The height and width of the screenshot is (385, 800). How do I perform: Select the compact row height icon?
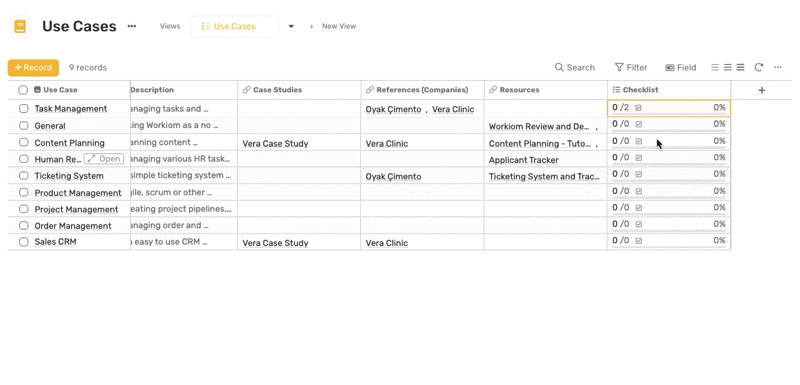pos(715,67)
